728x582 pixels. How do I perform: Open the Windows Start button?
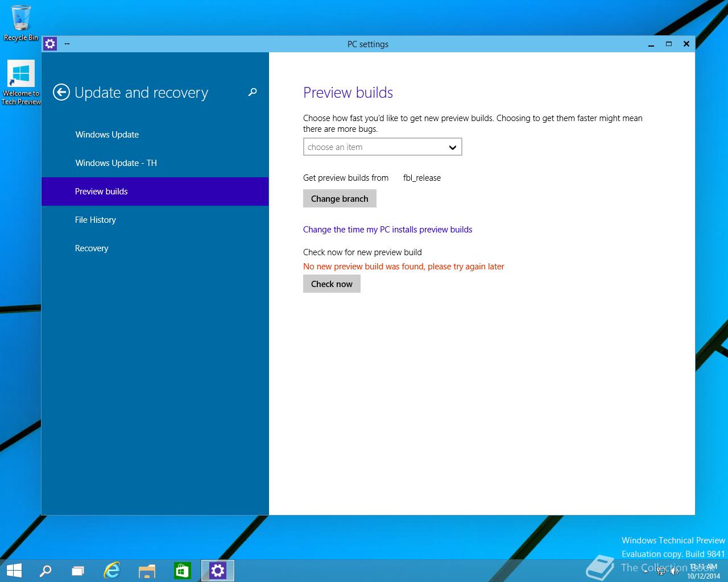pyautogui.click(x=14, y=571)
